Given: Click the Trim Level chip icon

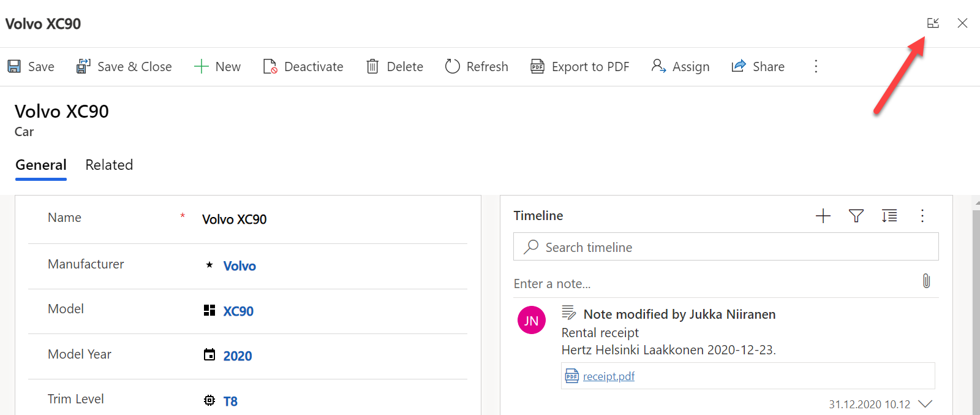Looking at the screenshot, I should click(x=209, y=400).
